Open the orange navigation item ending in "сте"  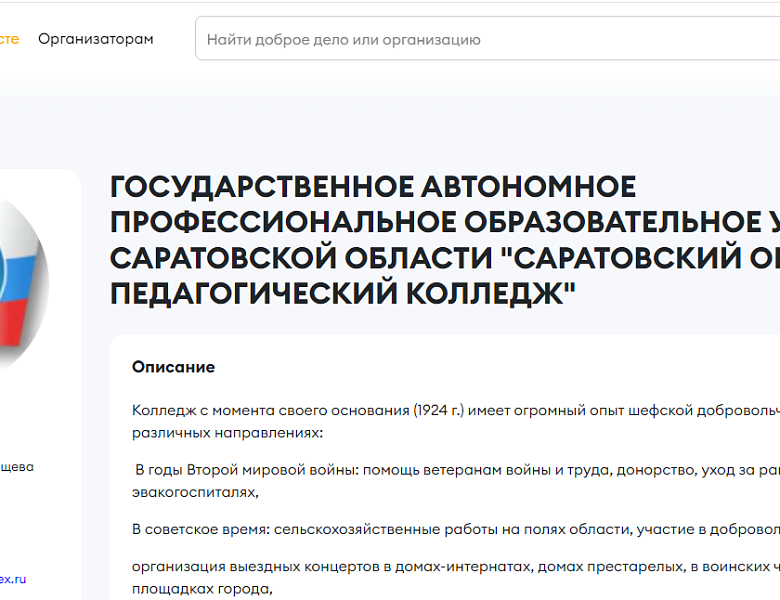(x=9, y=39)
